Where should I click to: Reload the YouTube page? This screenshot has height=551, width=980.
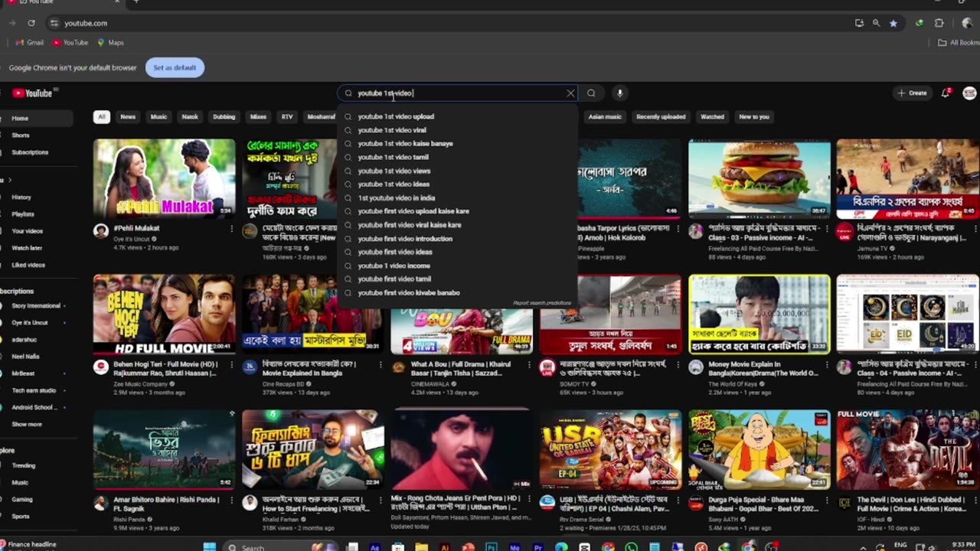(31, 23)
